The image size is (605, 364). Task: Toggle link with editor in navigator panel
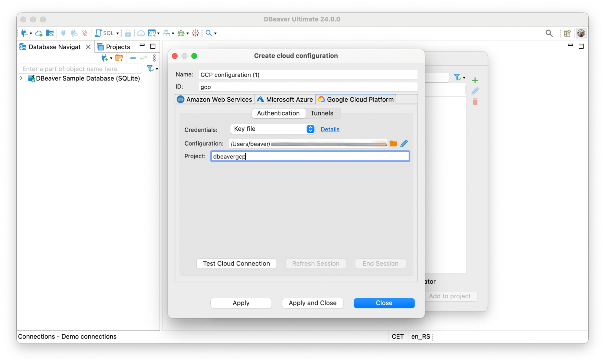[x=143, y=58]
